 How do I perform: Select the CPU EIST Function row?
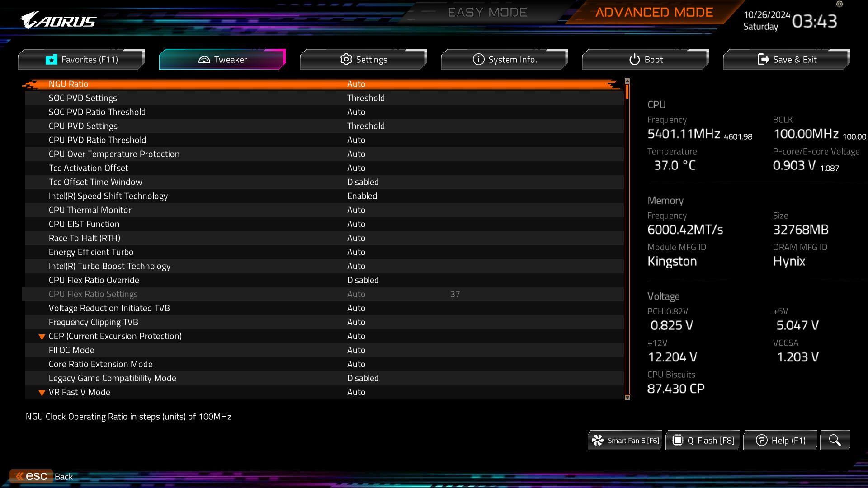coord(325,224)
